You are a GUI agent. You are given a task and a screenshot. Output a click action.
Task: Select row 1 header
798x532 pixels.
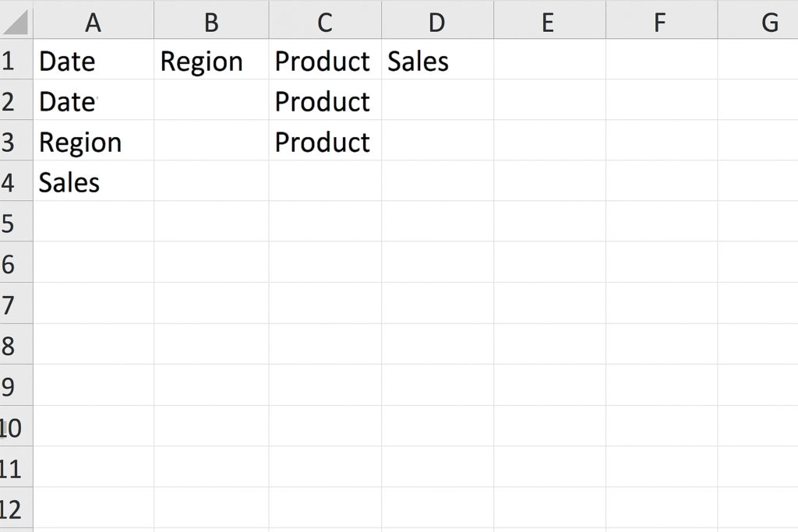click(x=16, y=59)
